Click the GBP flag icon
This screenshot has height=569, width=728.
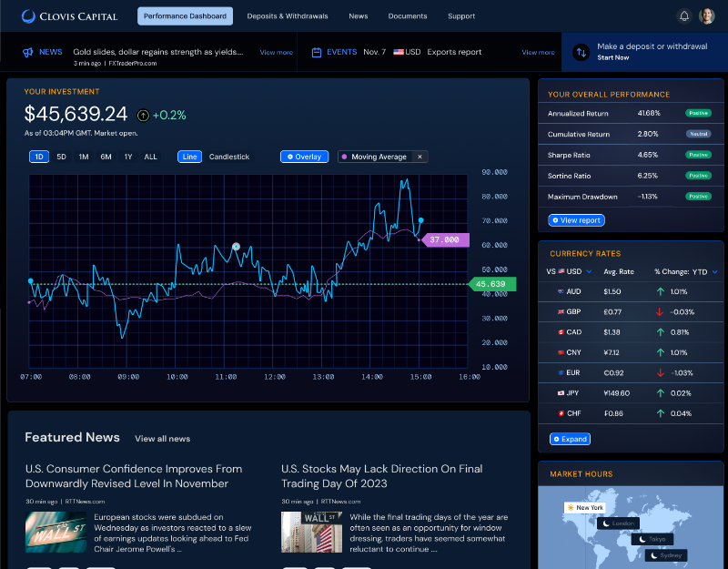[x=561, y=311]
